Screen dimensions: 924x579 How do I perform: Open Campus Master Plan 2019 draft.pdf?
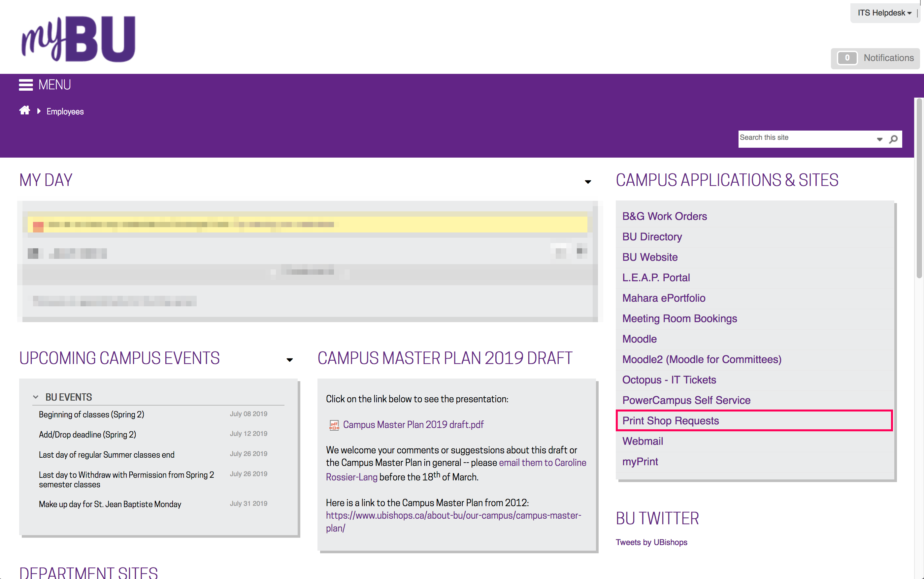click(413, 425)
